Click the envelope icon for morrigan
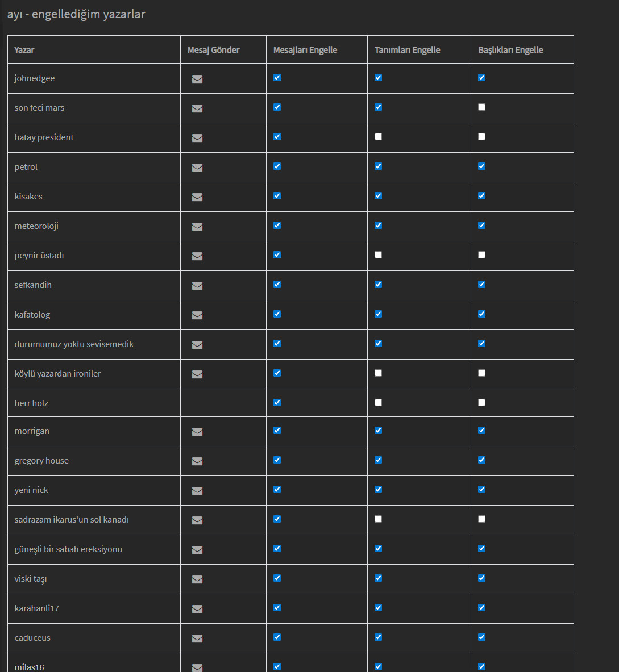Screen dimensions: 619x672 [x=197, y=432]
